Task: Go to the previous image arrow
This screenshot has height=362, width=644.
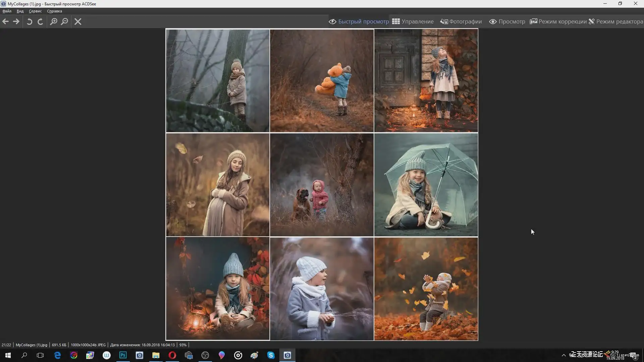Action: pyautogui.click(x=5, y=21)
